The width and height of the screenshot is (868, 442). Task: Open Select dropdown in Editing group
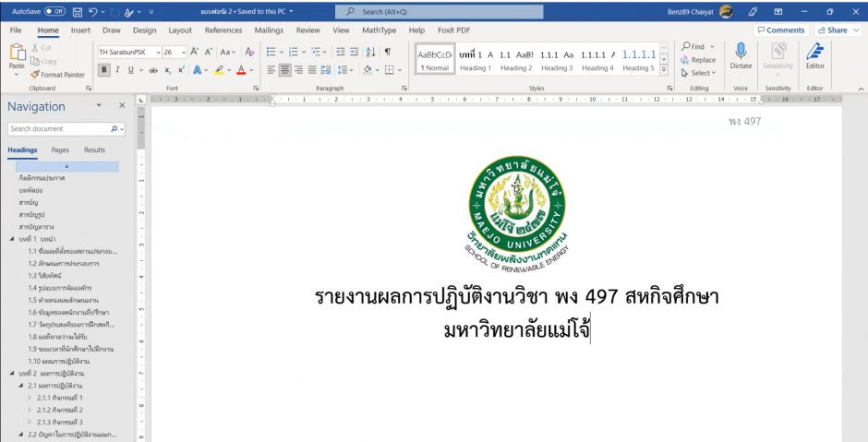click(699, 73)
